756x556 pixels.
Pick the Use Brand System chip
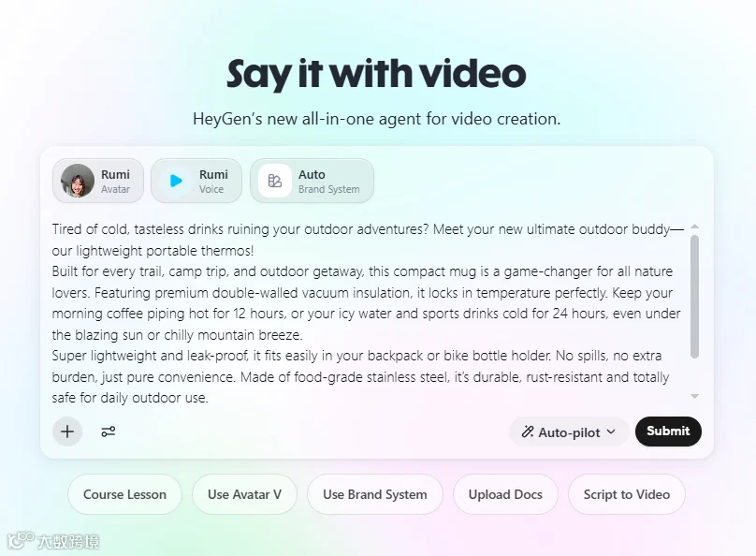375,494
